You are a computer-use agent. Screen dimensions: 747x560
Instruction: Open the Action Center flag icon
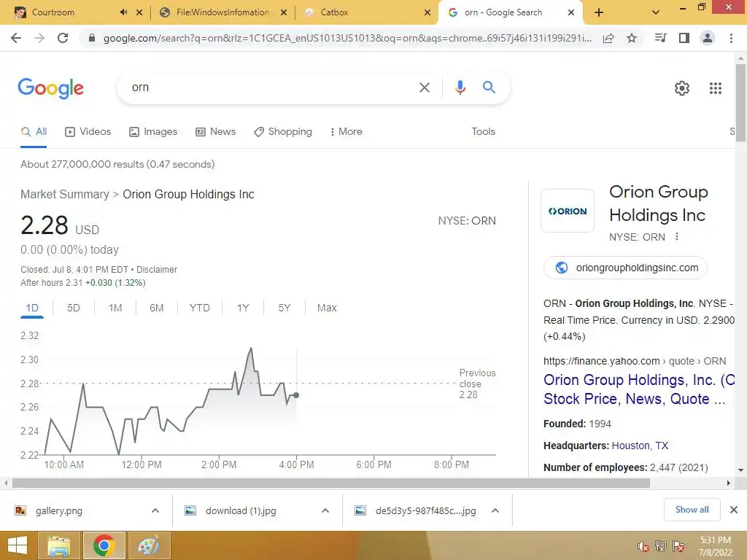click(678, 546)
